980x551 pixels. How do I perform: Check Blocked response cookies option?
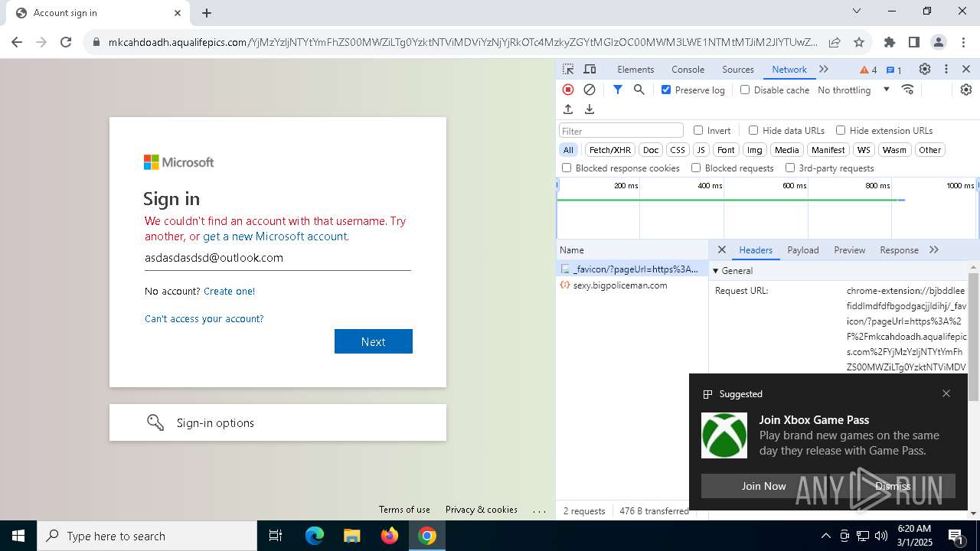coord(567,168)
